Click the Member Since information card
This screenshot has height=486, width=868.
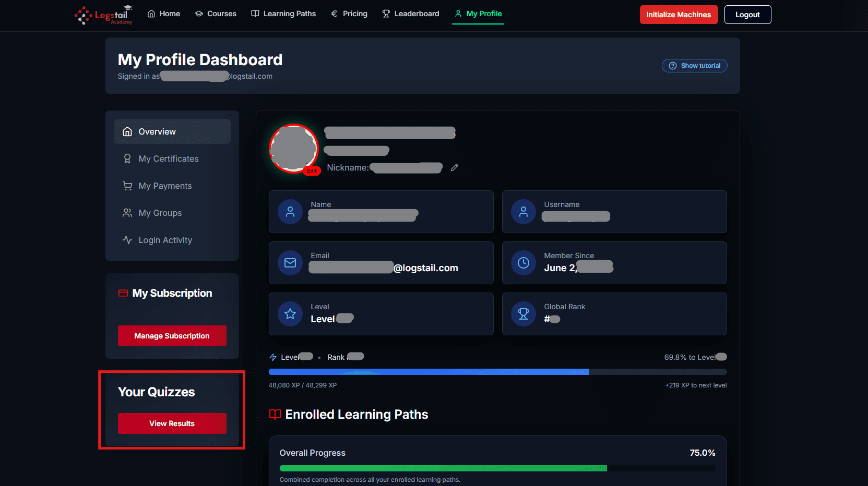coord(614,263)
